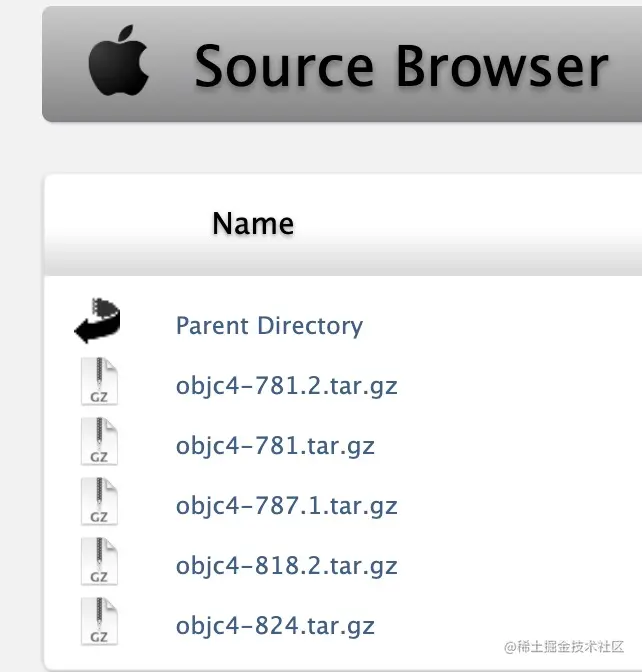Click the Apple logo in the banner
This screenshot has height=672, width=642.
[118, 64]
